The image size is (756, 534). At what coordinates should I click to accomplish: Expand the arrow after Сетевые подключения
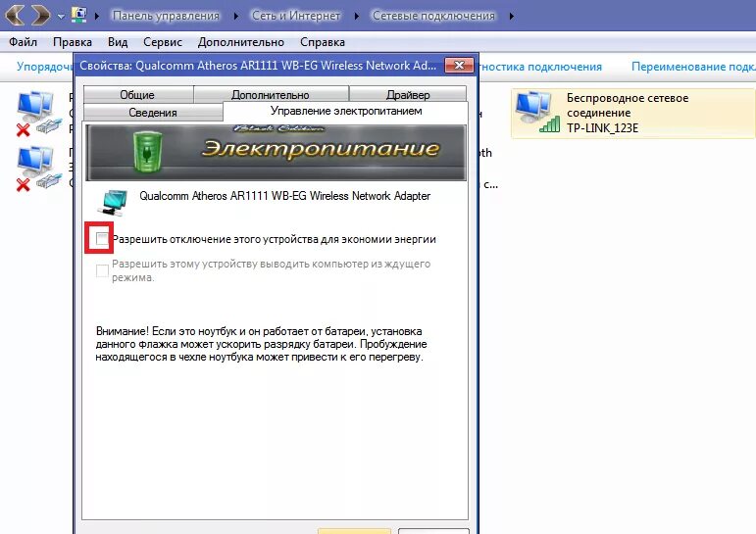[x=511, y=16]
